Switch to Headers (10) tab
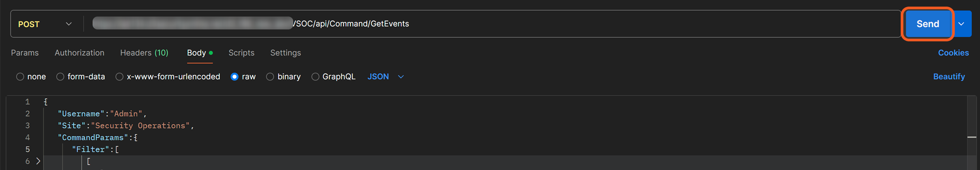Screen dimensions: 980x170 coord(144,53)
